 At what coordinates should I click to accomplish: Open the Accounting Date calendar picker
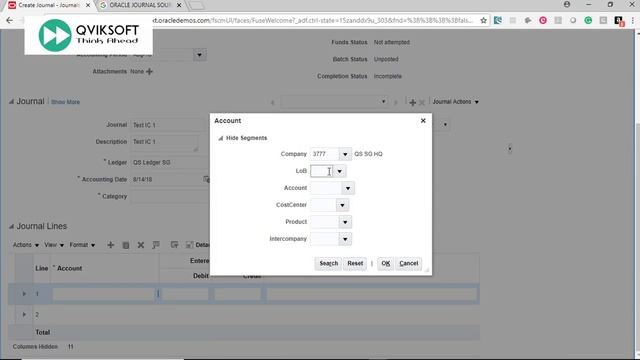click(207, 179)
